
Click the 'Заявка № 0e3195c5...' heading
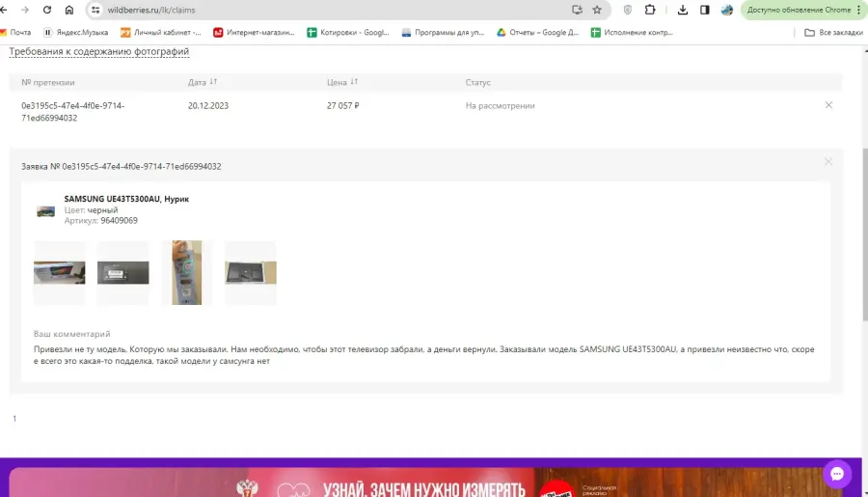[x=122, y=166]
